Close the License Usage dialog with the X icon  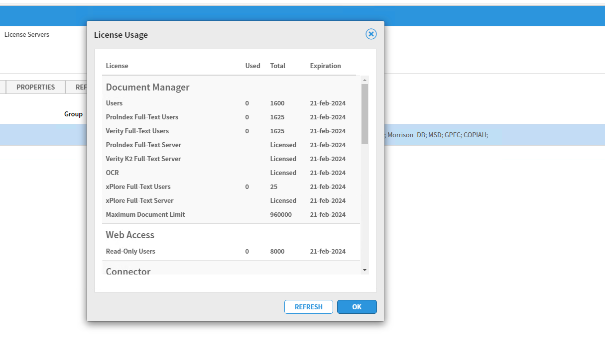(371, 34)
